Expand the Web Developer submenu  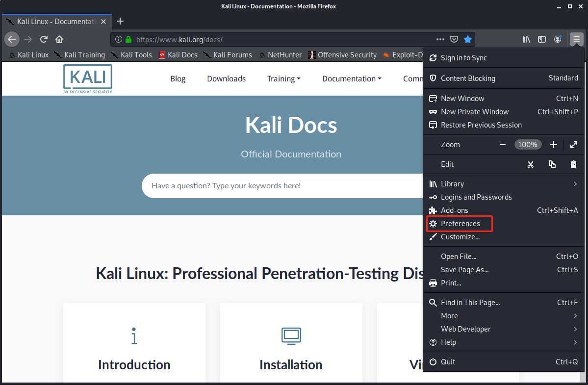click(503, 329)
